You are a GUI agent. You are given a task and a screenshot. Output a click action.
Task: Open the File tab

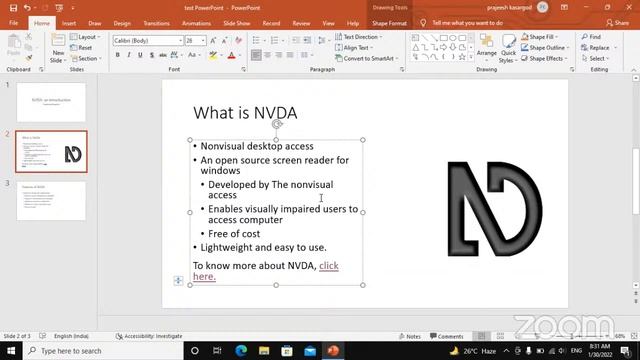pos(13,23)
